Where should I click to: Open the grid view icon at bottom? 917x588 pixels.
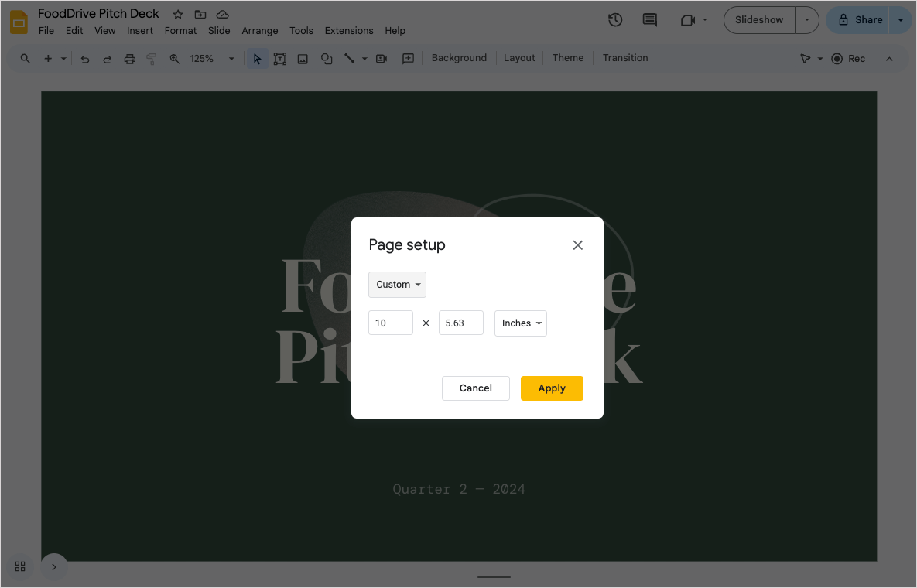(20, 566)
